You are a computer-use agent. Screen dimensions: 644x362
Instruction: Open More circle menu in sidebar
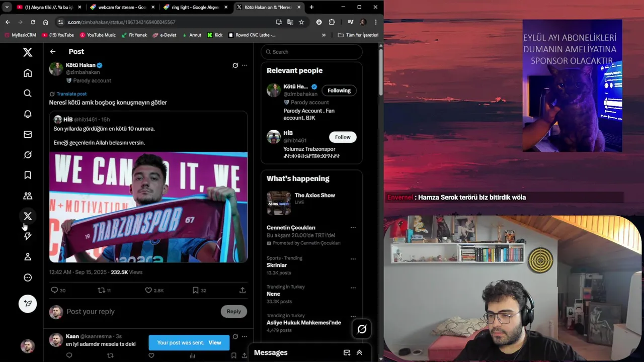coord(28,278)
